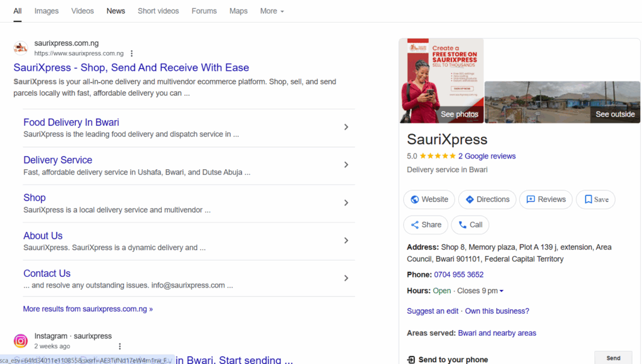This screenshot has width=642, height=364.
Task: Open three-dot menu beside saurixpress.com.ng URL
Action: tap(132, 53)
